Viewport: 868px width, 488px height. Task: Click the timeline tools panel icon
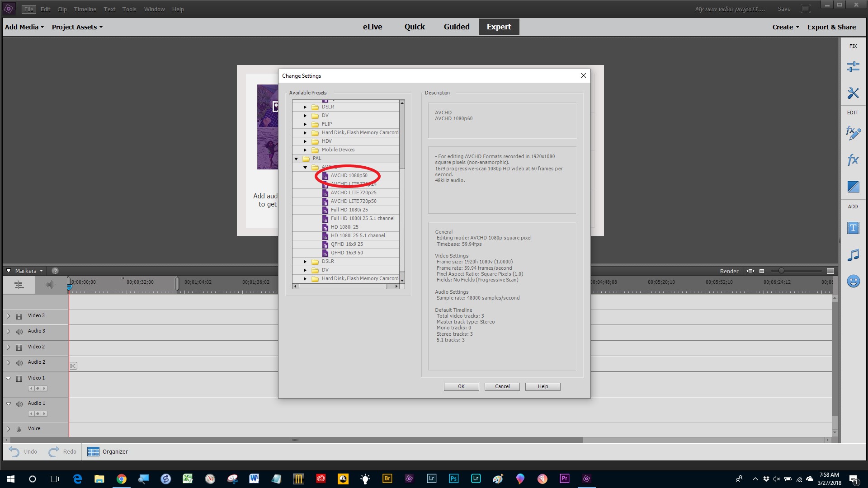pos(19,285)
